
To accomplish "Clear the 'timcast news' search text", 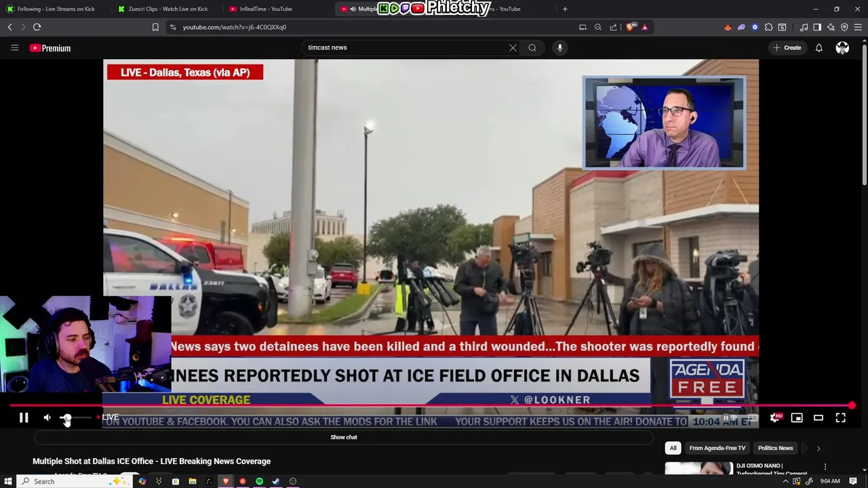I will (x=513, y=47).
